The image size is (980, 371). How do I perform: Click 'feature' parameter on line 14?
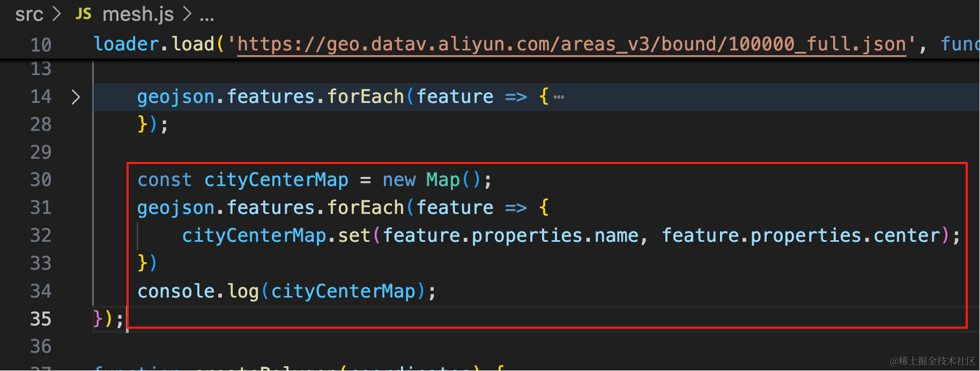[455, 97]
